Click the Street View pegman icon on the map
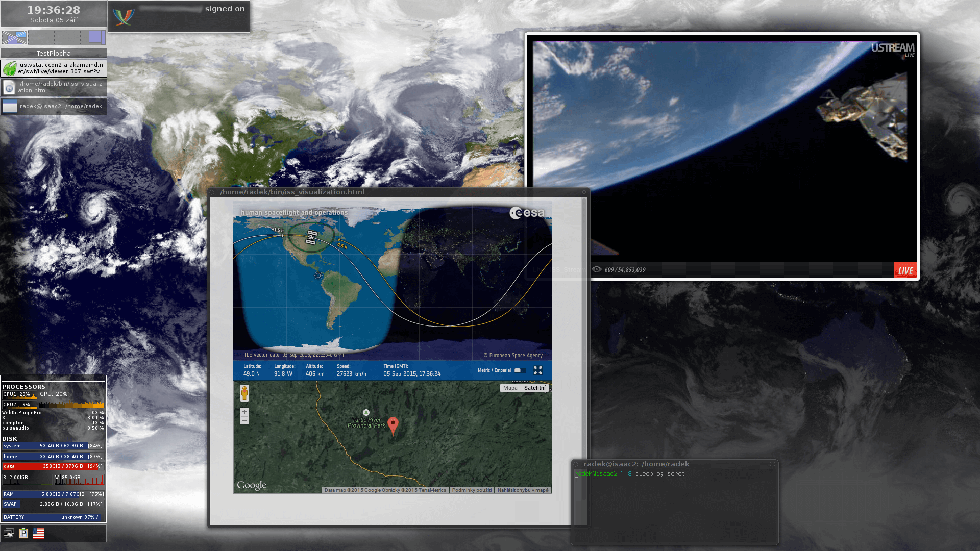Viewport: 980px width, 551px height. coord(244,393)
